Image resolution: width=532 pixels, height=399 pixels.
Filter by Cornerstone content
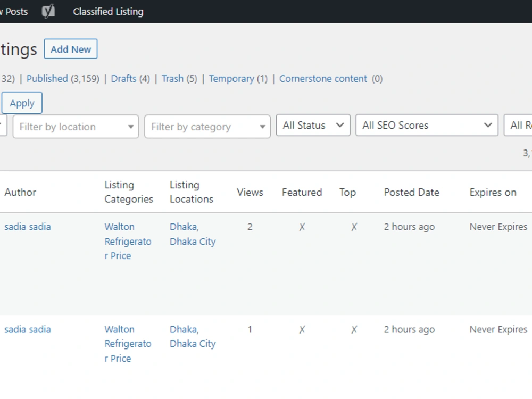tap(323, 79)
